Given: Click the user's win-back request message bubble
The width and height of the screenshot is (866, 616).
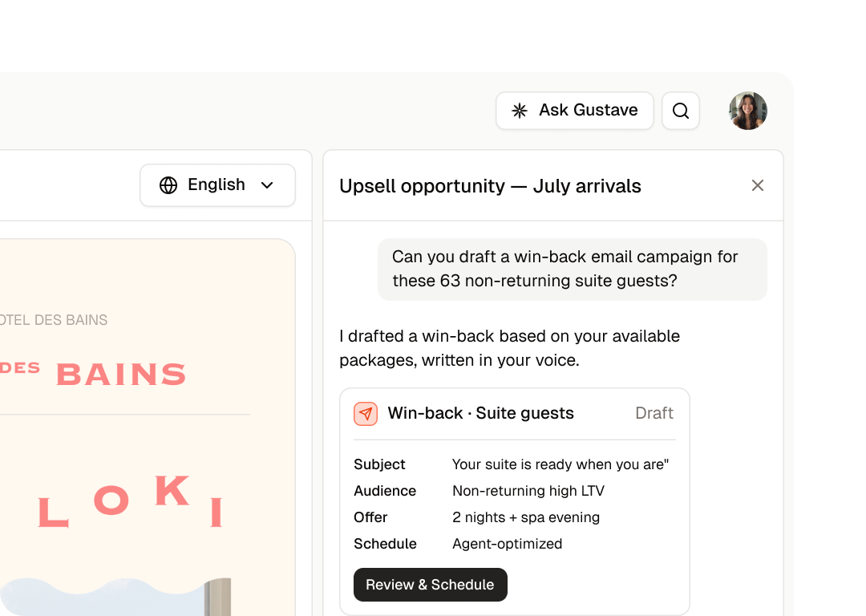Looking at the screenshot, I should 573,269.
